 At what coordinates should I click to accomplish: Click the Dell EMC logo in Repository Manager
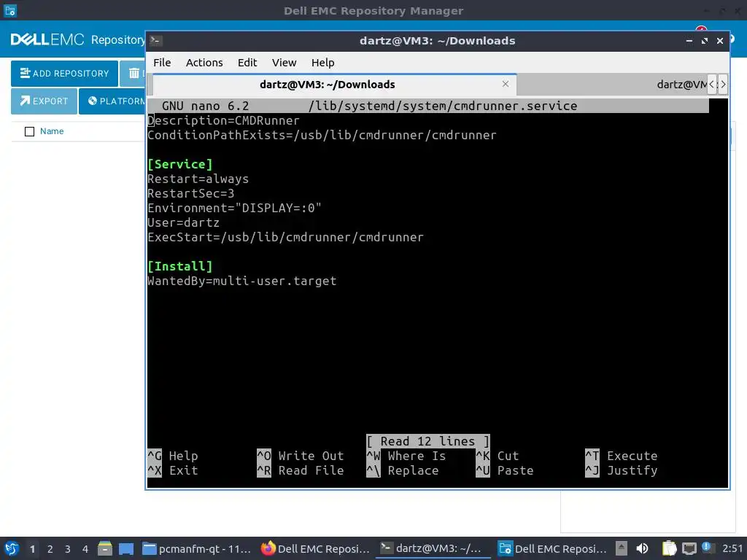tap(47, 39)
